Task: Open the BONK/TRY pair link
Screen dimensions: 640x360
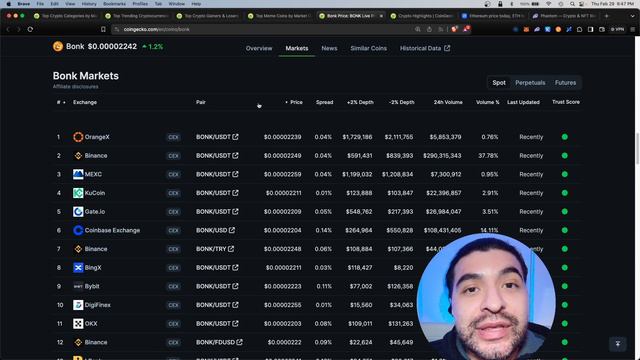Action: [x=211, y=249]
